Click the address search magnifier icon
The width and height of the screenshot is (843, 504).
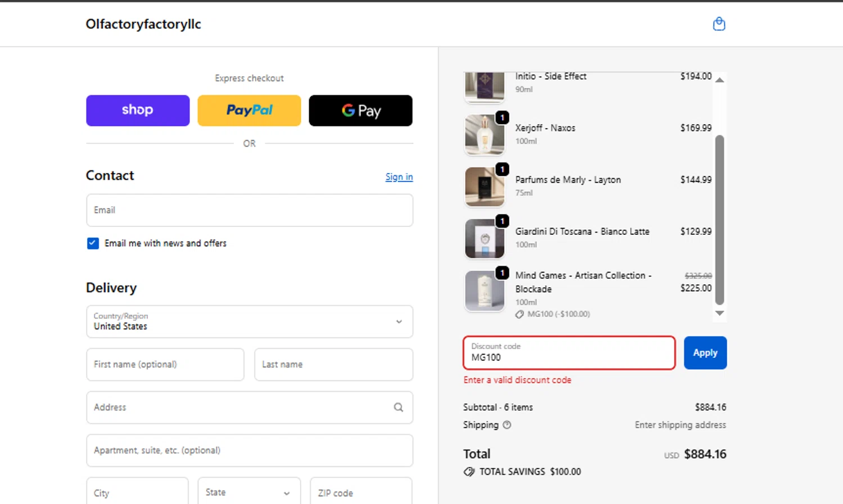pyautogui.click(x=398, y=407)
